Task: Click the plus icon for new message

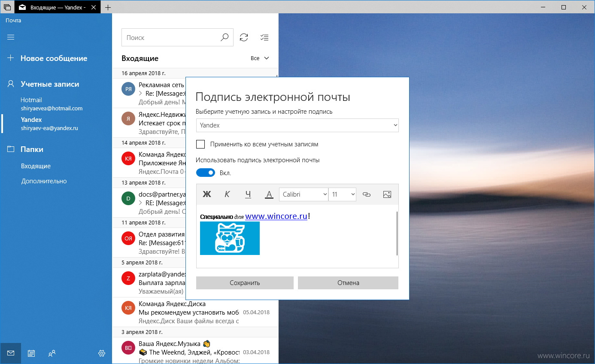Action: click(x=11, y=58)
